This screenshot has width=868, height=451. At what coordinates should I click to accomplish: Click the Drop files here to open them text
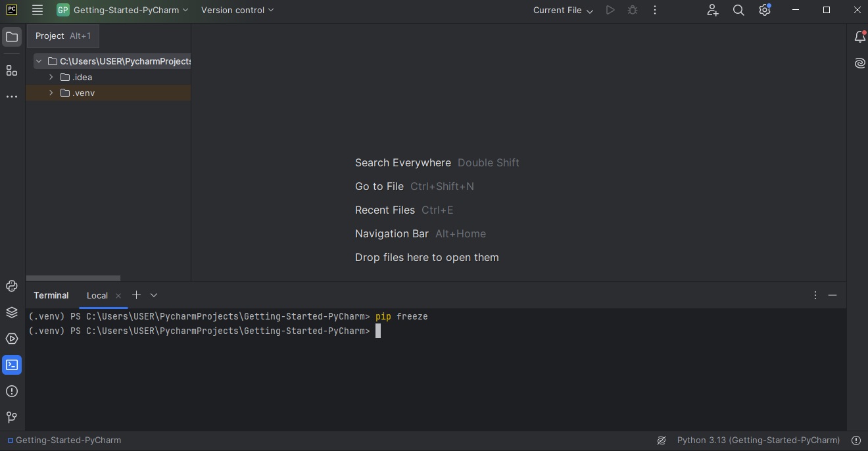click(427, 257)
